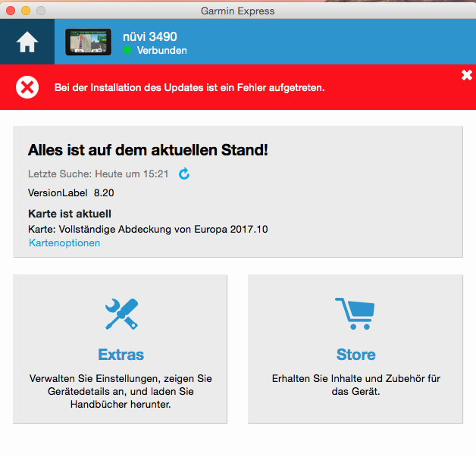The height and width of the screenshot is (457, 476).
Task: Close the Garmin Express window
Action: (x=11, y=11)
